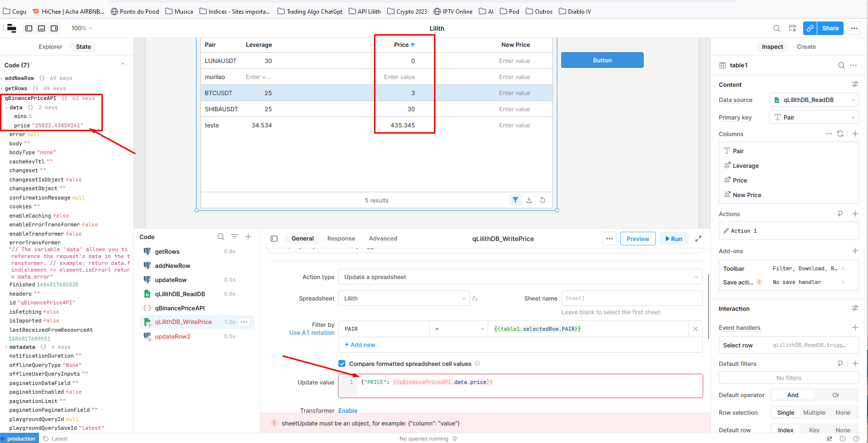868x443 pixels.
Task: Uncheck Compare formatted spreadsheet cell values
Action: (x=342, y=363)
